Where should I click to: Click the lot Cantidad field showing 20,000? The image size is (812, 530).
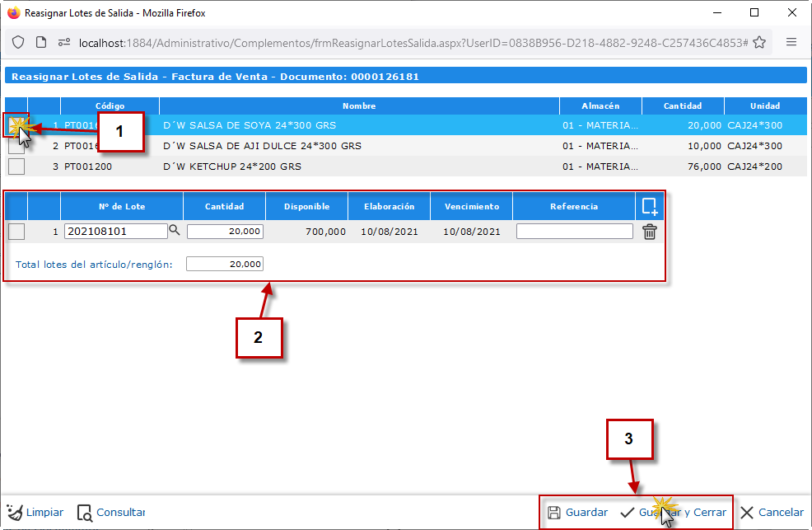click(225, 231)
